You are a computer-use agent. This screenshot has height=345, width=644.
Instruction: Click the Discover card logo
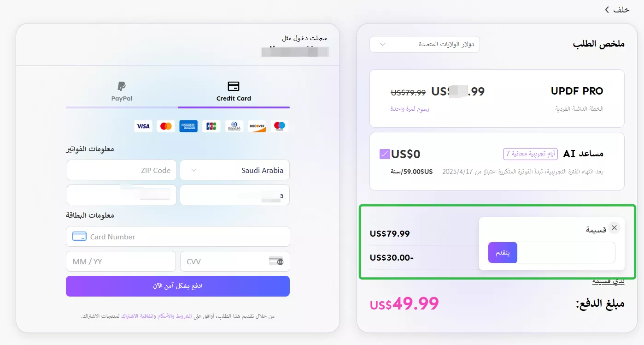point(257,126)
